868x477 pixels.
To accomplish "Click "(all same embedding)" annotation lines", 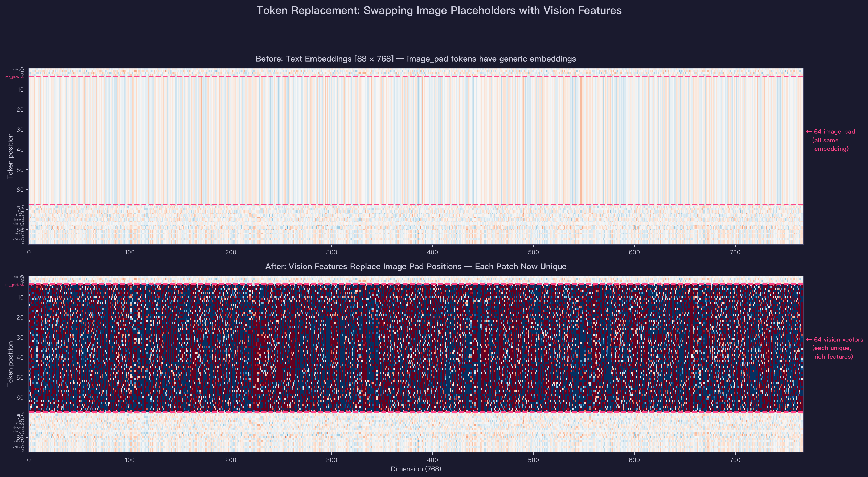I will point(830,145).
